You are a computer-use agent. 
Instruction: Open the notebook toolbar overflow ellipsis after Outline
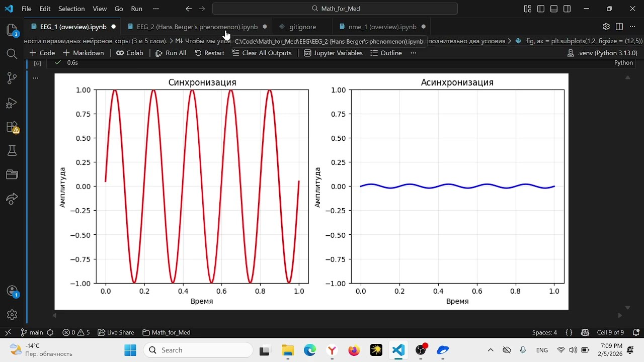(x=414, y=53)
